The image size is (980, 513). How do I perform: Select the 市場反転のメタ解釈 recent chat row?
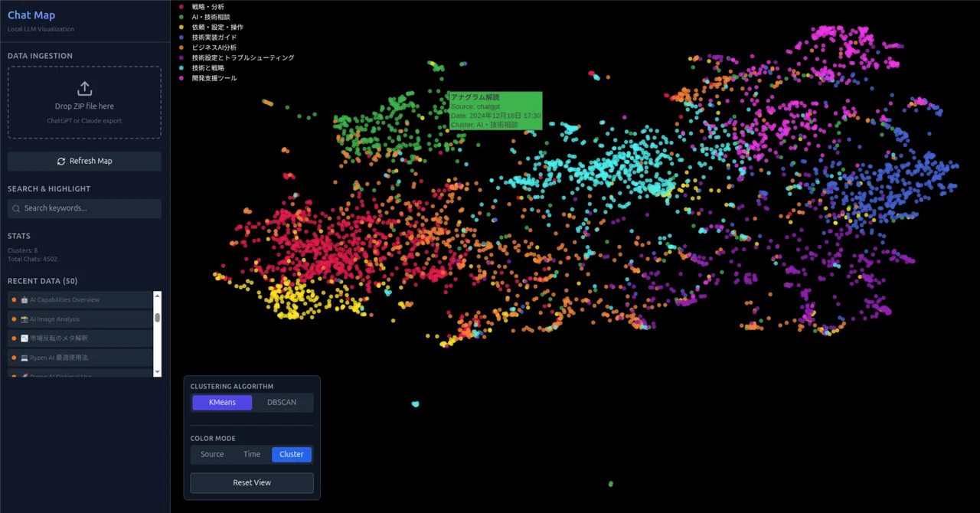80,338
